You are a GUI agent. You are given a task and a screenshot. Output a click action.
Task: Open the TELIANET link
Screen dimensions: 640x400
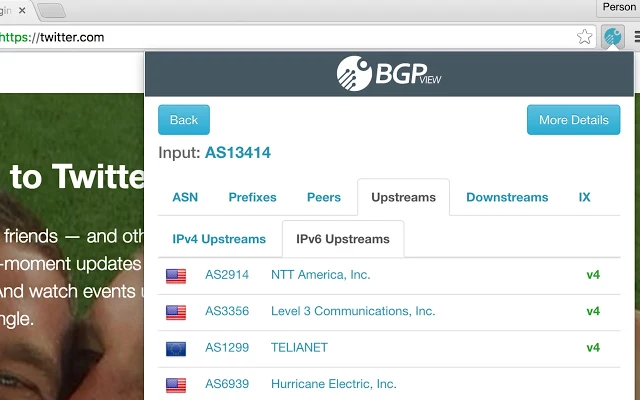tap(299, 347)
